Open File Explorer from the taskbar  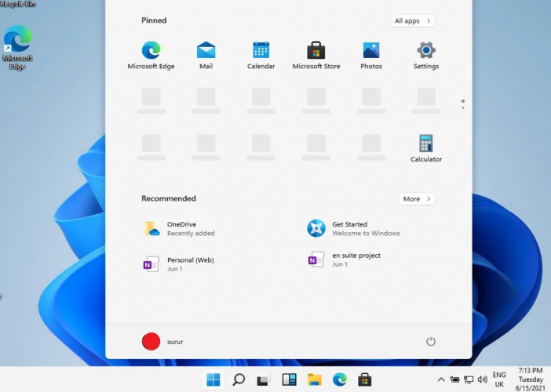(315, 379)
